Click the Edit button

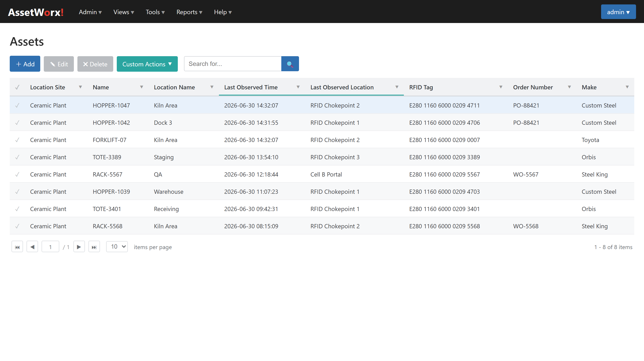coord(59,64)
